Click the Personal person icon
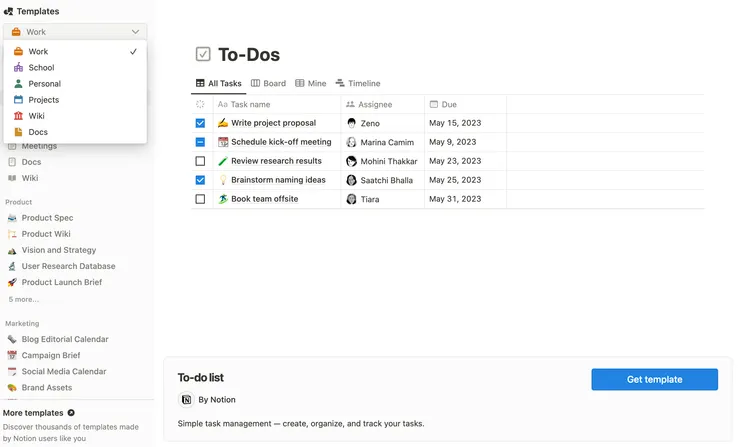The width and height of the screenshot is (740, 447). tap(18, 84)
